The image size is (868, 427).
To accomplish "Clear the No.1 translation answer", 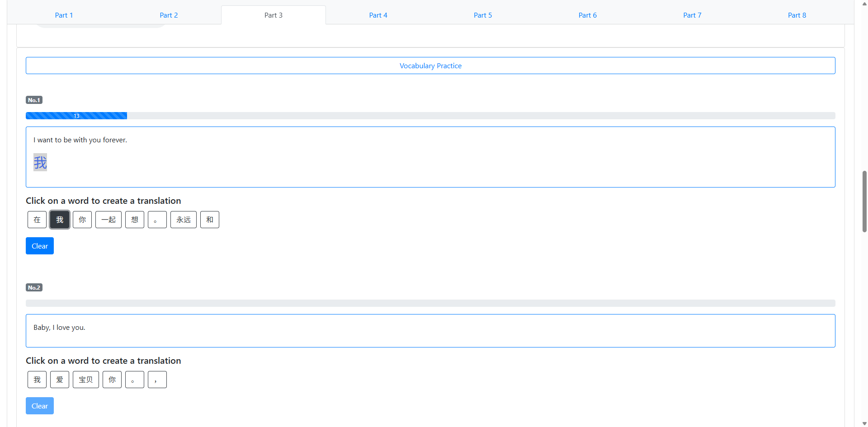I will coord(40,246).
